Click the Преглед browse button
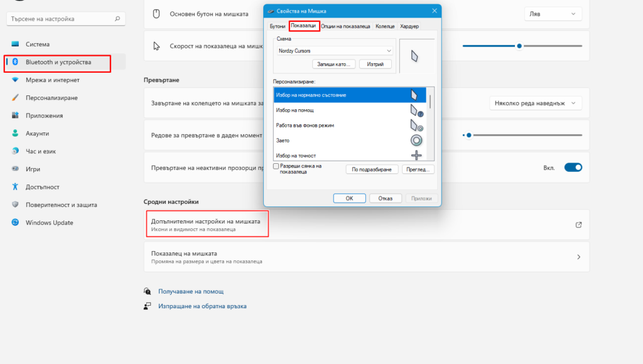The height and width of the screenshot is (364, 643). (418, 169)
